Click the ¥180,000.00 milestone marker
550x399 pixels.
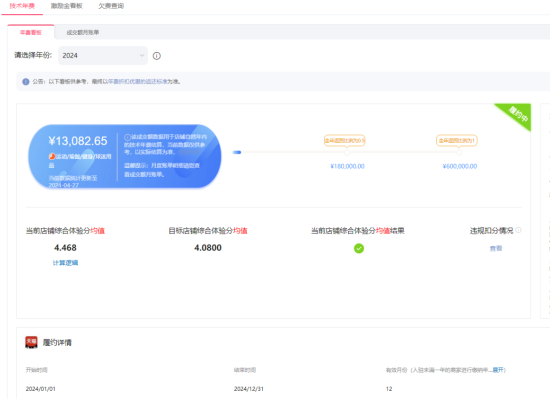(x=347, y=153)
